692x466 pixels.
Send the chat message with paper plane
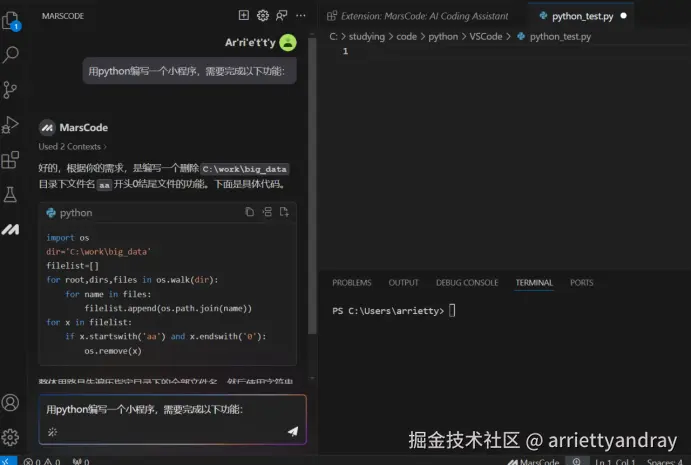(293, 431)
